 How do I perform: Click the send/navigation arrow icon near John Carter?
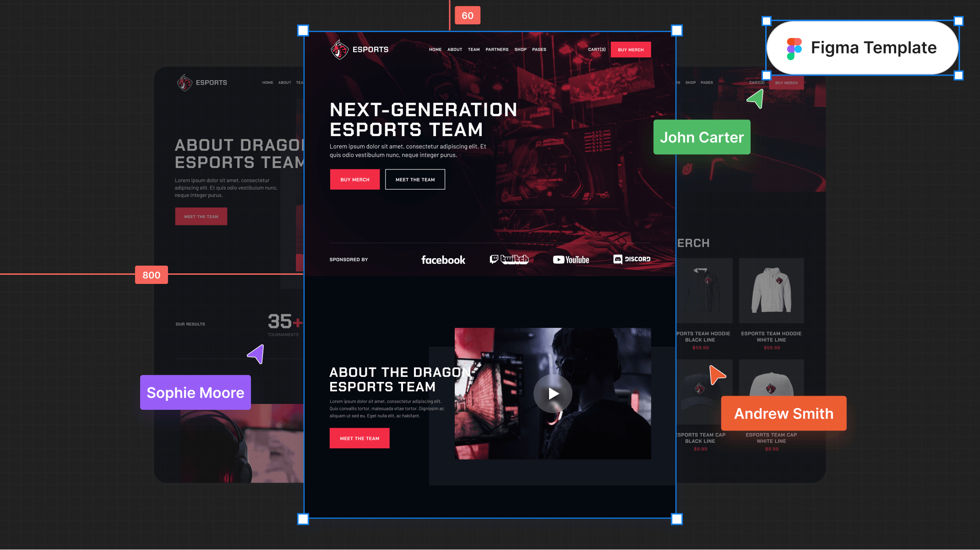(756, 99)
